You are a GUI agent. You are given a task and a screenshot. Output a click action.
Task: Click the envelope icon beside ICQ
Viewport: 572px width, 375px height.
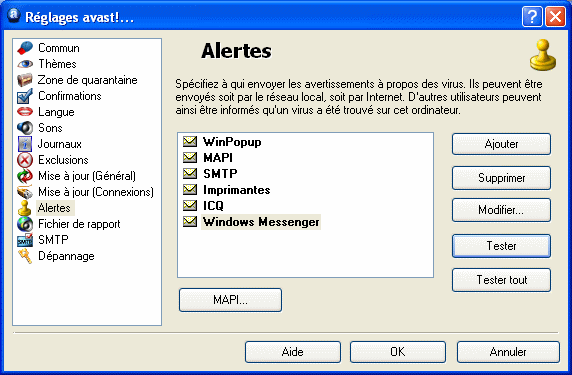pyautogui.click(x=190, y=206)
